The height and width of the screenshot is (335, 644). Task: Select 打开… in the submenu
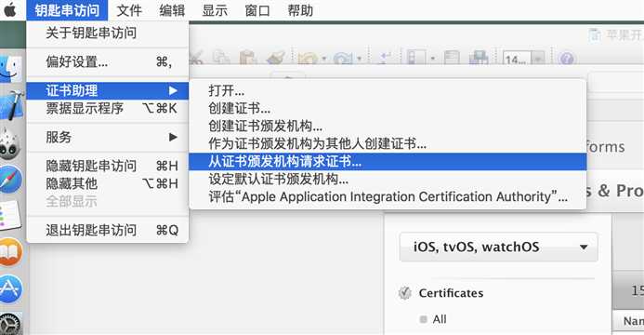click(x=388, y=90)
